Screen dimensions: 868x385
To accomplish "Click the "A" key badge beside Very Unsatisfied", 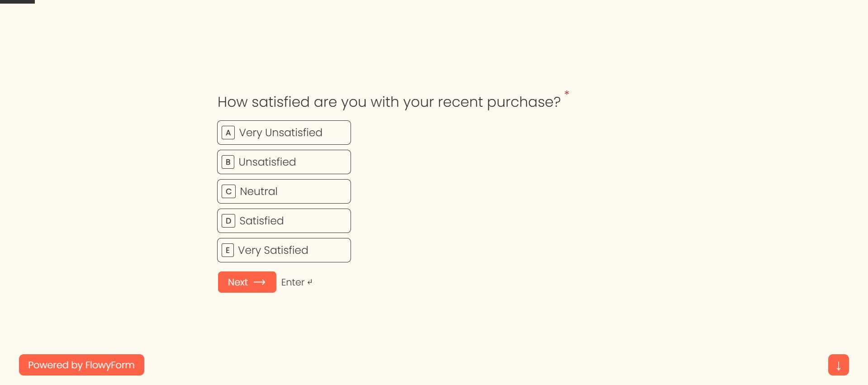I will tap(228, 133).
